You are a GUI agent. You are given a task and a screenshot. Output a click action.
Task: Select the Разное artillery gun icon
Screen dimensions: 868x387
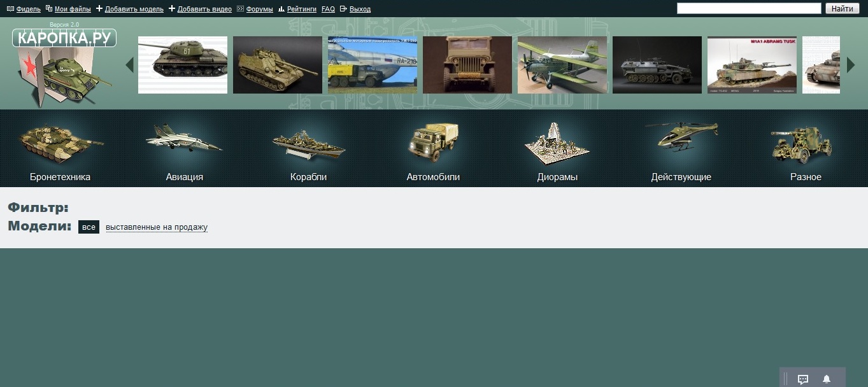tap(806, 144)
